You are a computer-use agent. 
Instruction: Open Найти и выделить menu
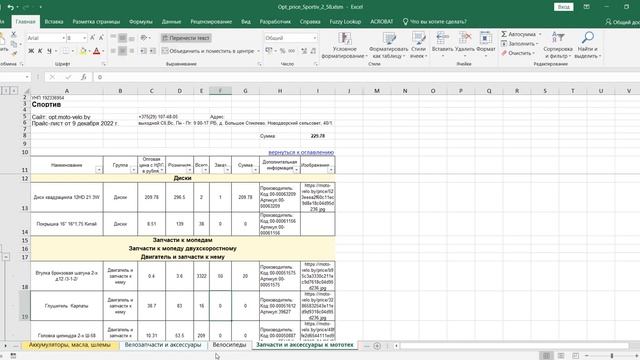(x=587, y=45)
